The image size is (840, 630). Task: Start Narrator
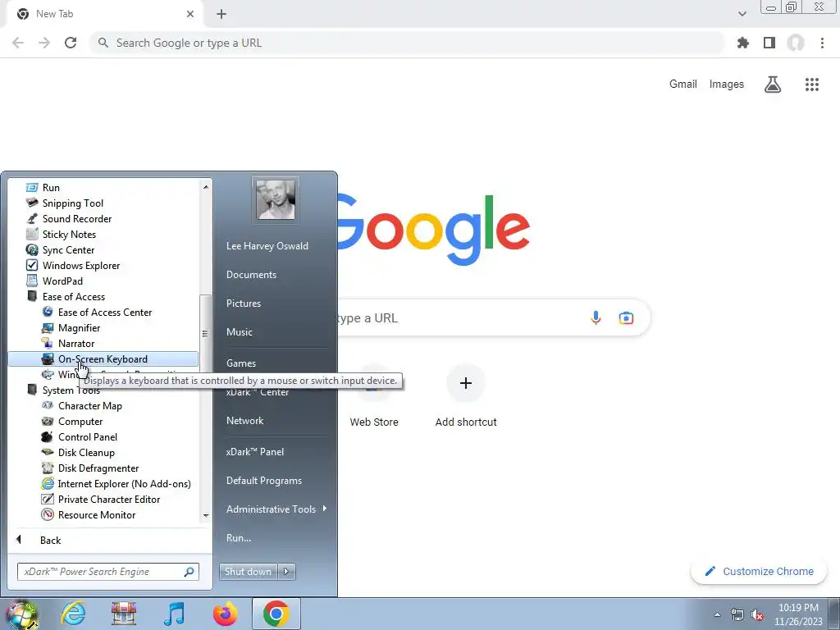point(76,343)
